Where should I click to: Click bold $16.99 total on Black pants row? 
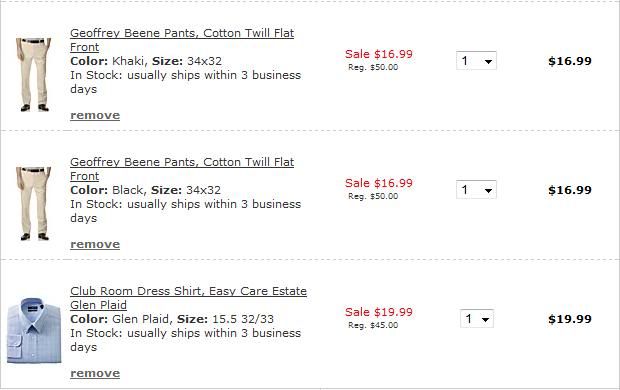tap(570, 190)
